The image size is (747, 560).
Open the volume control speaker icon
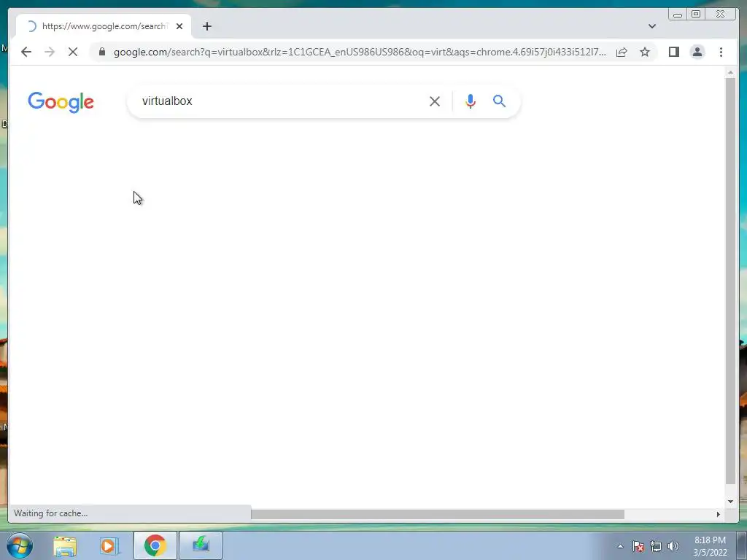[673, 546]
